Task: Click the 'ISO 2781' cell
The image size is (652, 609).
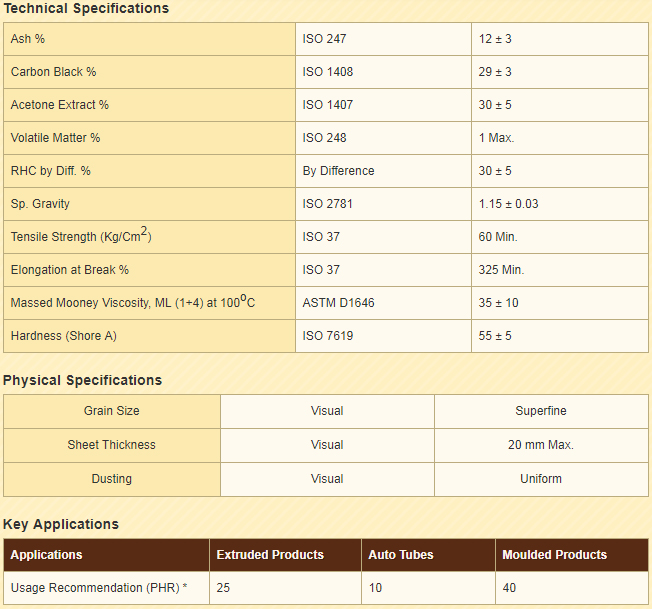Action: [x=383, y=204]
